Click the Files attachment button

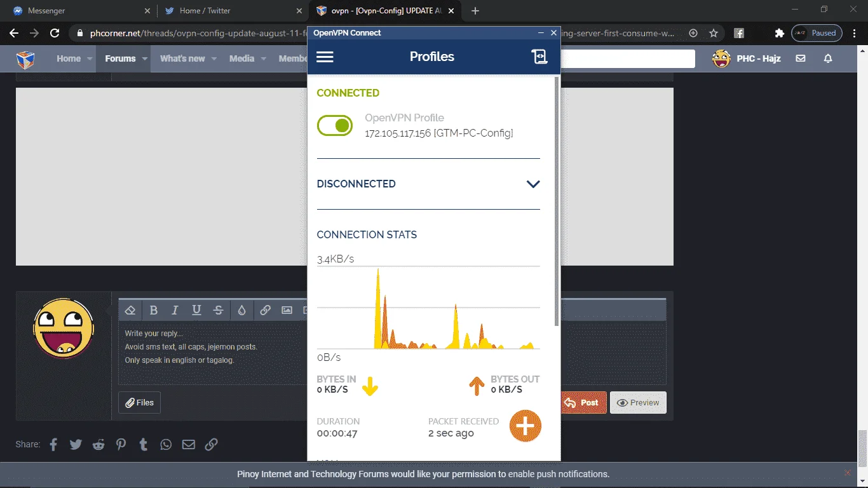pos(139,403)
